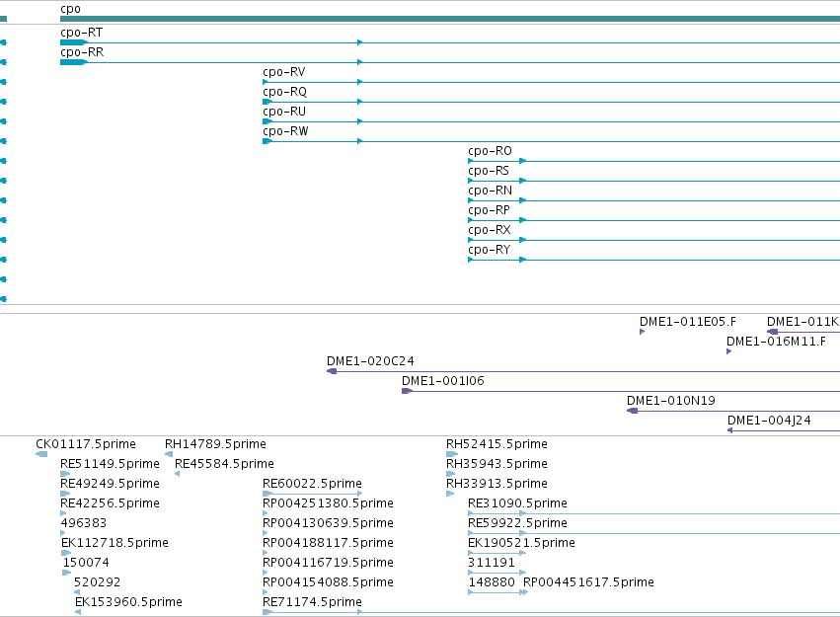Select the RE51149.5prime EST label
Viewport: 840px width, 617px height.
point(110,464)
